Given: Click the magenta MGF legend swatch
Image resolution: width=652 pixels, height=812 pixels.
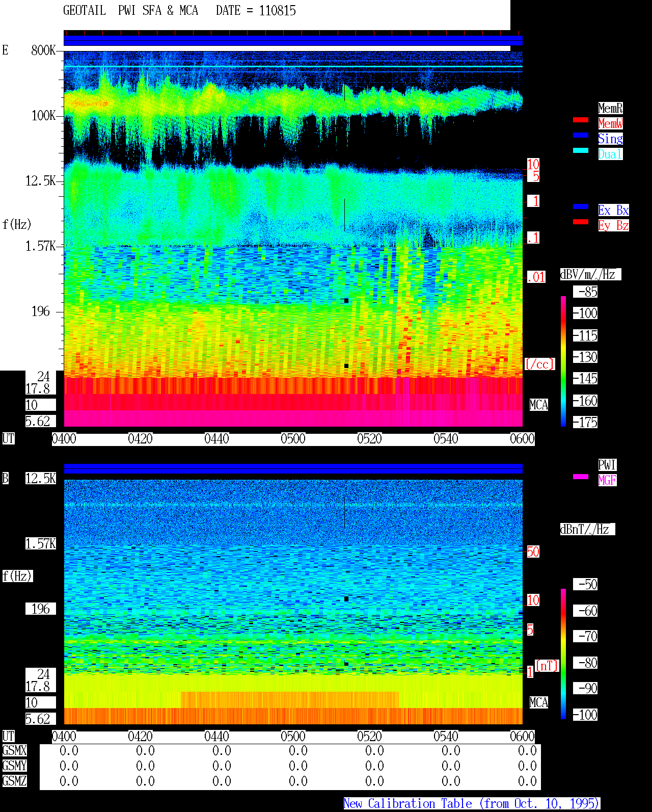Looking at the screenshot, I should tap(581, 477).
